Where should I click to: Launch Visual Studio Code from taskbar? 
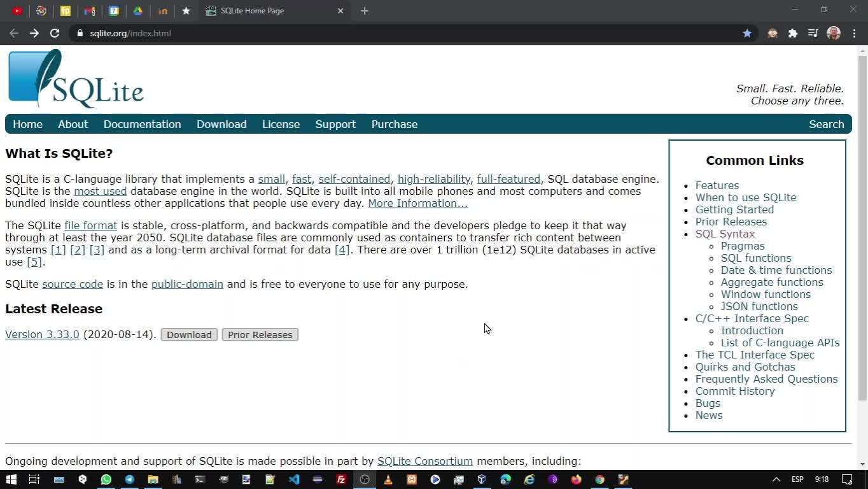pos(294,479)
